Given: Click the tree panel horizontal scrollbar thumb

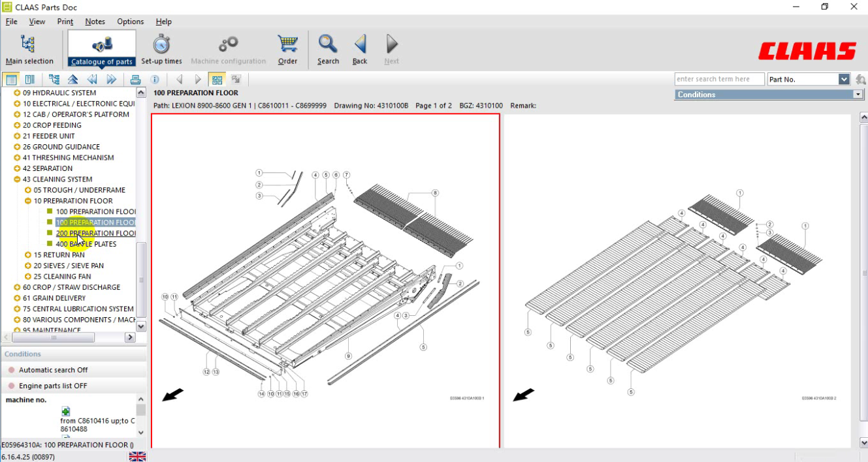Looking at the screenshot, I should tap(54, 337).
